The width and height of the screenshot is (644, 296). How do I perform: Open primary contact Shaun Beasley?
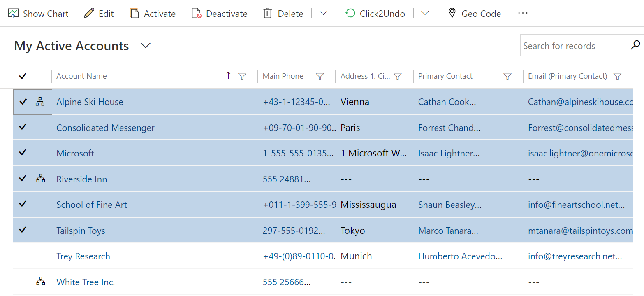pyautogui.click(x=449, y=205)
